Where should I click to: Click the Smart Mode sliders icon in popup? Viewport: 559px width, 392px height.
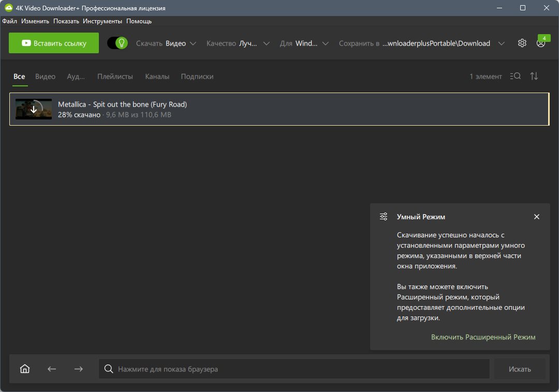point(384,217)
